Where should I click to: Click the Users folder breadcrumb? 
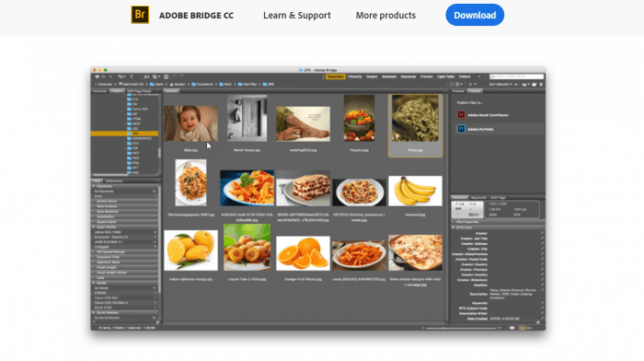tap(156, 85)
